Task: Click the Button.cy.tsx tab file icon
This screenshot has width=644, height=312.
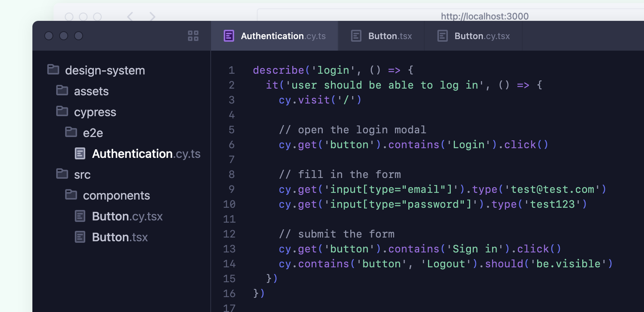Action: [x=443, y=36]
